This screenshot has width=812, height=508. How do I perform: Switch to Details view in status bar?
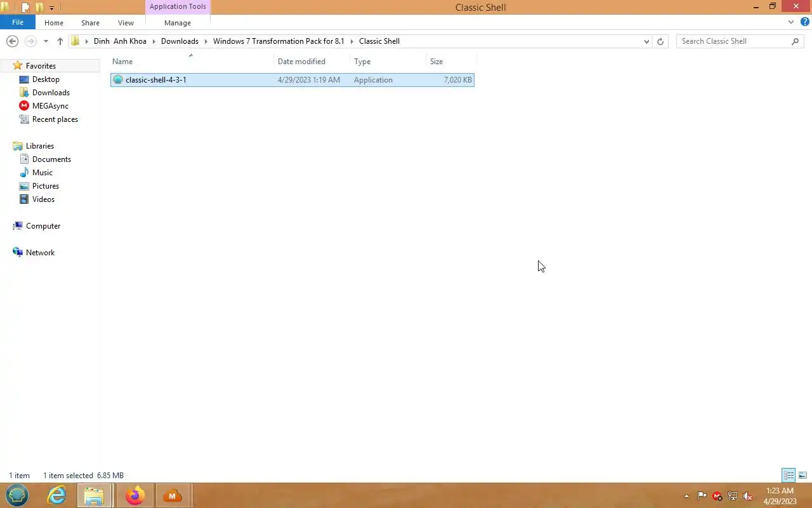tap(789, 475)
